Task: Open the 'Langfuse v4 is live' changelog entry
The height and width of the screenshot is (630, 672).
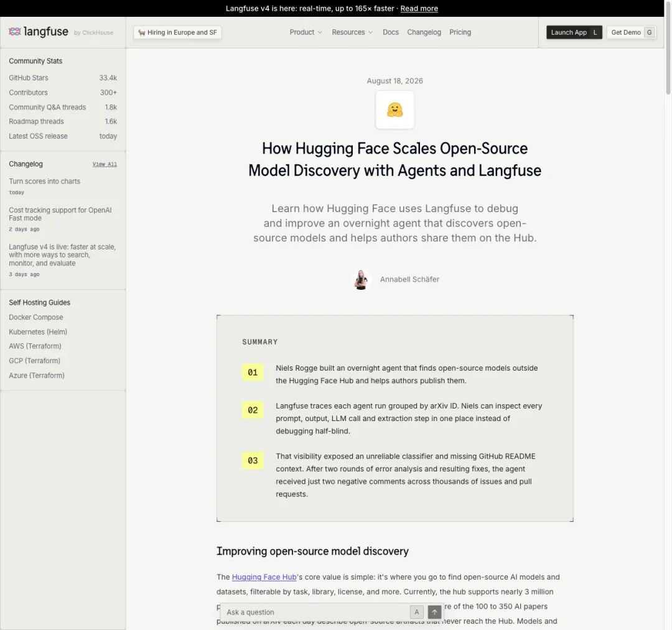Action: tap(63, 255)
